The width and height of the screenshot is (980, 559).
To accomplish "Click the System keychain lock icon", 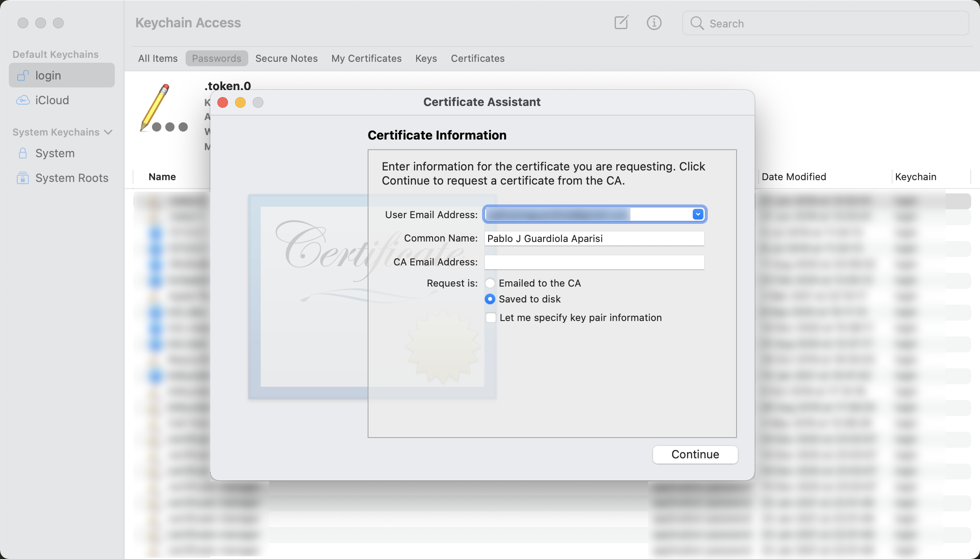I will pyautogui.click(x=23, y=153).
